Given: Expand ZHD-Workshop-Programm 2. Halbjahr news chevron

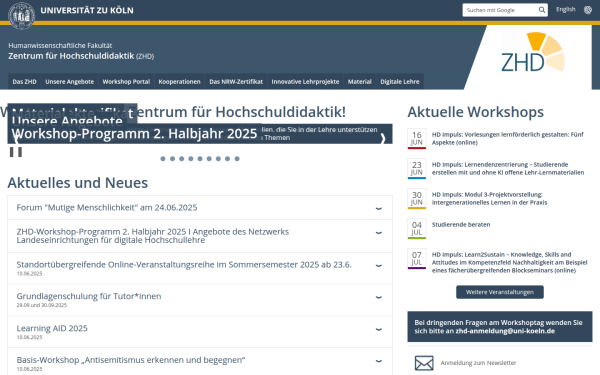Looking at the screenshot, I should [378, 233].
